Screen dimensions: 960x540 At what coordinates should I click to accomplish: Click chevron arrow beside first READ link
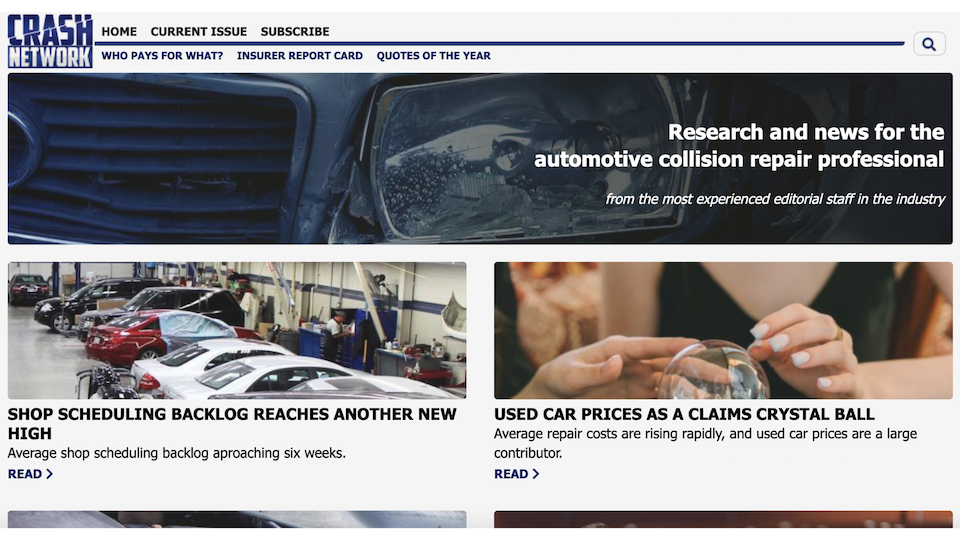(x=50, y=474)
